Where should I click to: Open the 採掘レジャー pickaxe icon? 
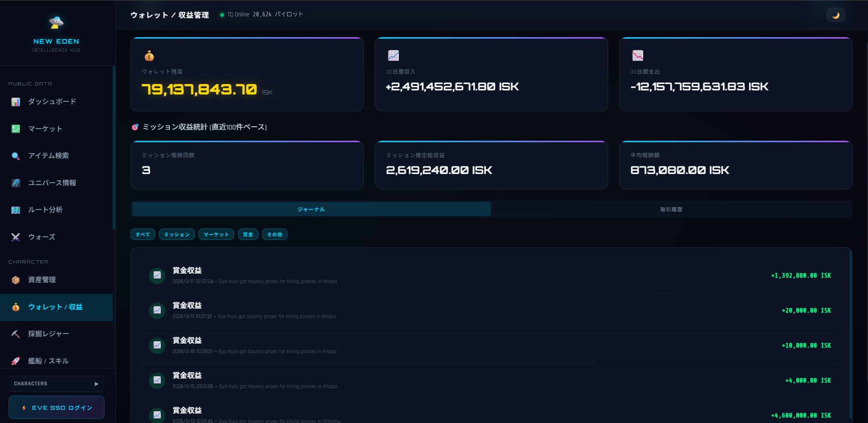click(16, 334)
